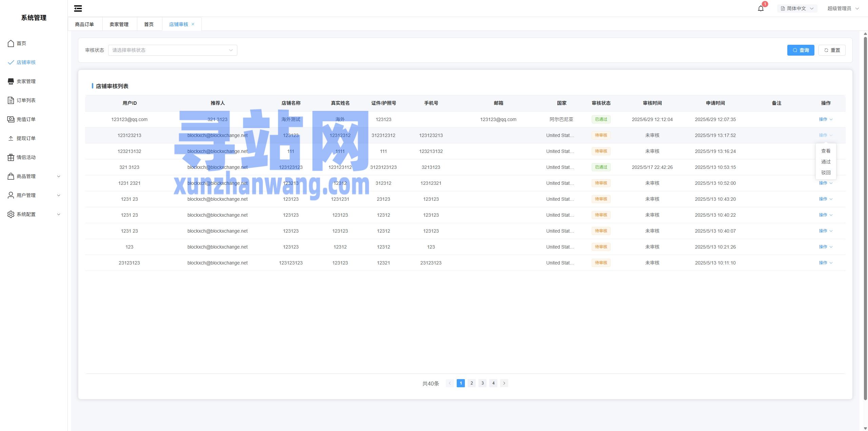Click the 已通过 tag in 阿尔巴尼亚 row
Viewport: 868px width, 431px height.
coord(601,119)
